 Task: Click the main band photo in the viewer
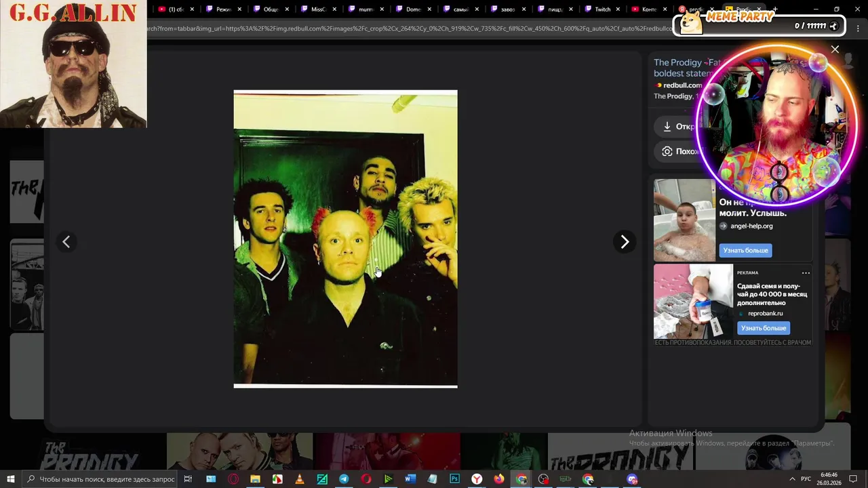click(x=345, y=239)
